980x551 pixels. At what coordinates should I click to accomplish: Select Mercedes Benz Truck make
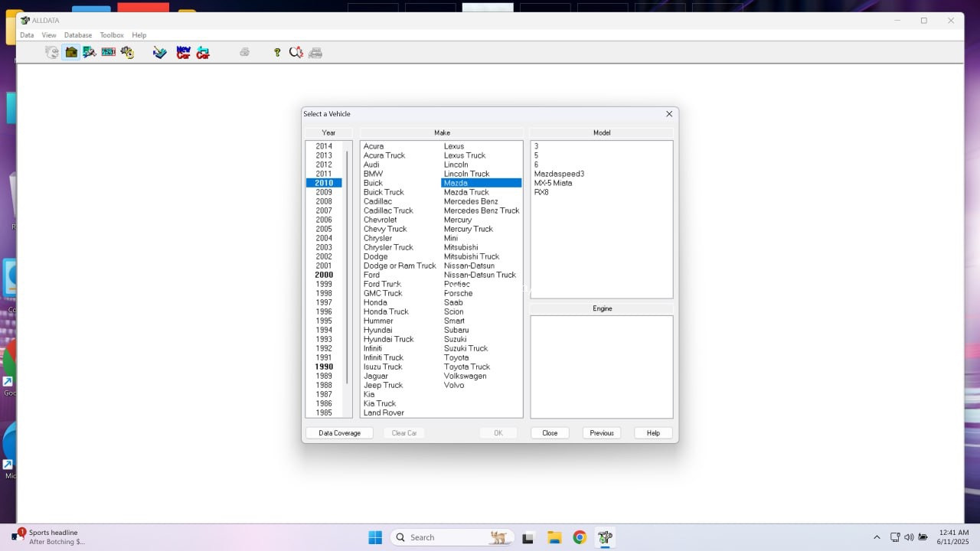482,210
